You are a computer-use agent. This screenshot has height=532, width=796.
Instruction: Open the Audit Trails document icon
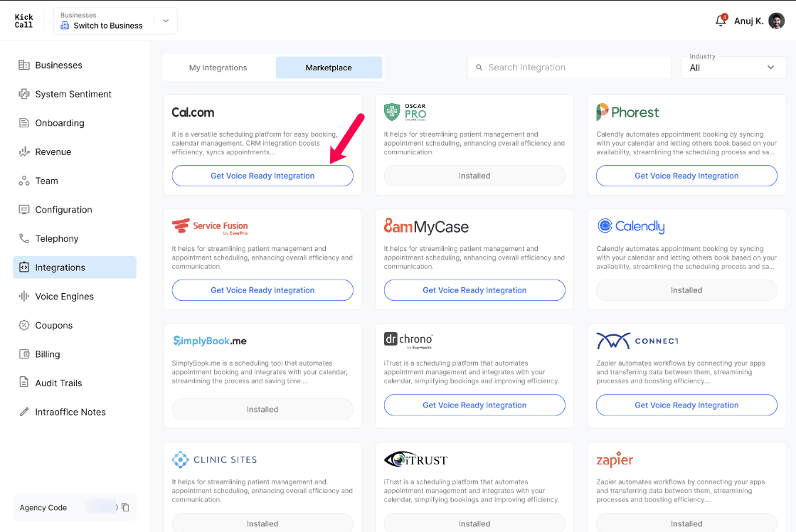pyautogui.click(x=24, y=382)
